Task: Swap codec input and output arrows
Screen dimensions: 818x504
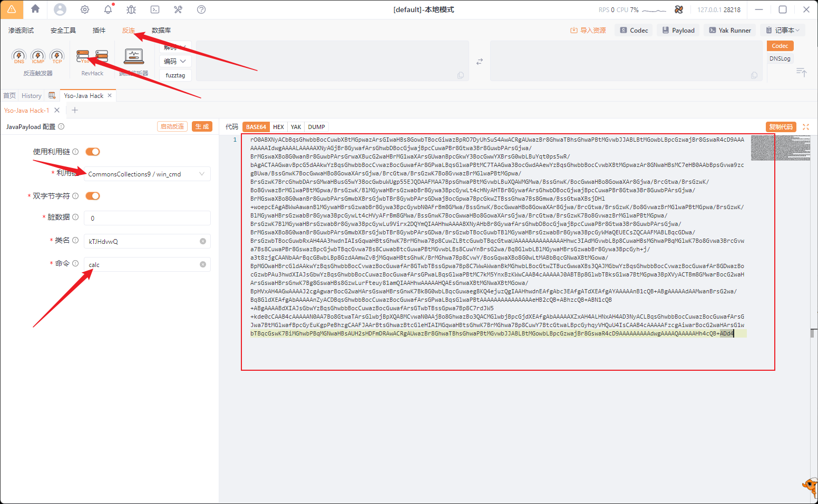Action: pyautogui.click(x=480, y=62)
